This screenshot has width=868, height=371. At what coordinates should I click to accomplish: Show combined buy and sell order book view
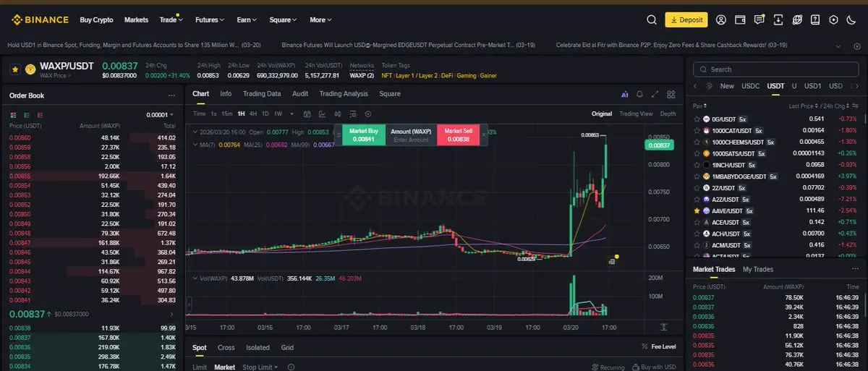[x=13, y=114]
